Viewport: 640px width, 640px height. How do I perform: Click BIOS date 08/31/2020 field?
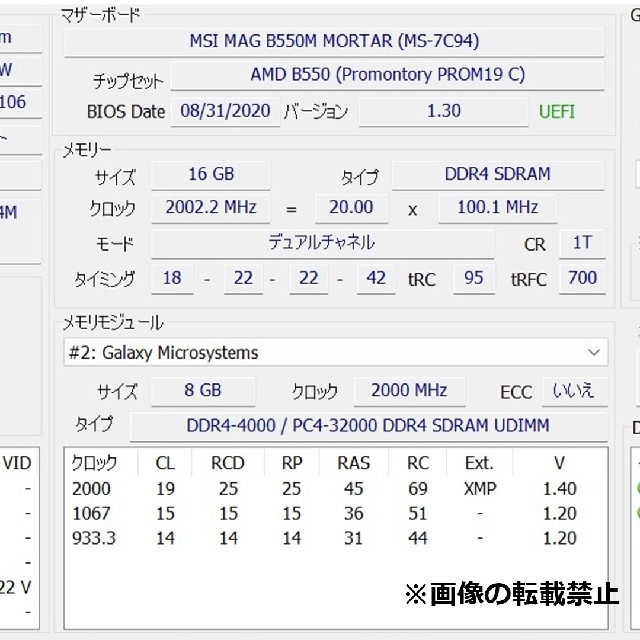coord(225,111)
